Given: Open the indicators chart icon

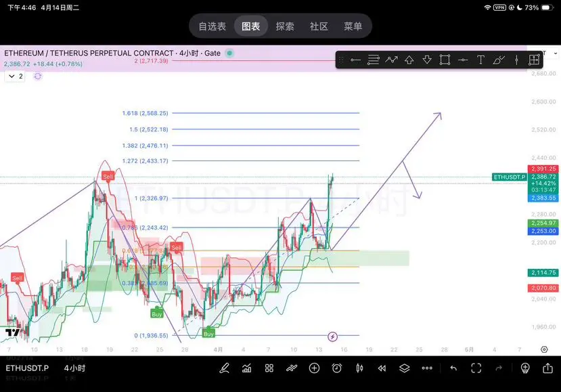Looking at the screenshot, I should [x=246, y=368].
